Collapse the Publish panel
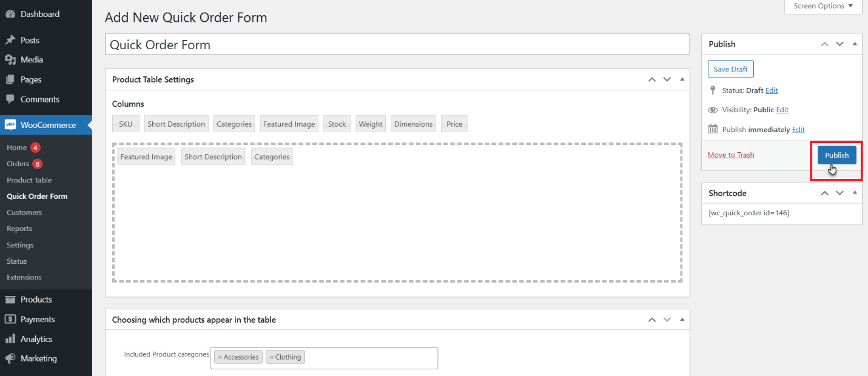 coord(855,44)
